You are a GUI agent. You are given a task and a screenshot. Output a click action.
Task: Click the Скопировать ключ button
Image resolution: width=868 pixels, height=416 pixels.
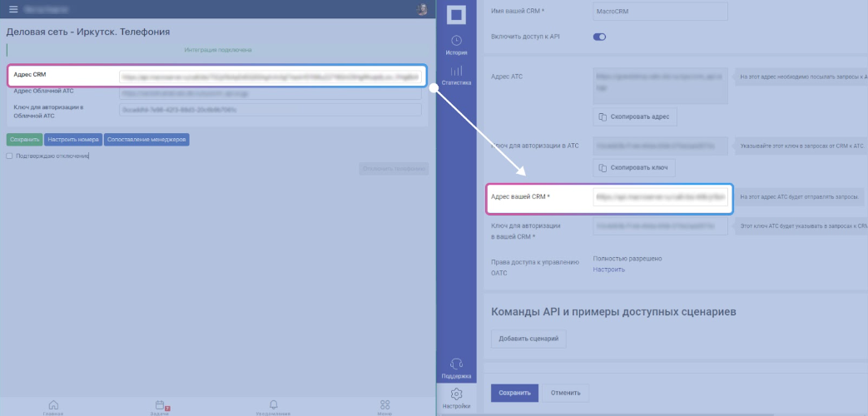click(634, 167)
